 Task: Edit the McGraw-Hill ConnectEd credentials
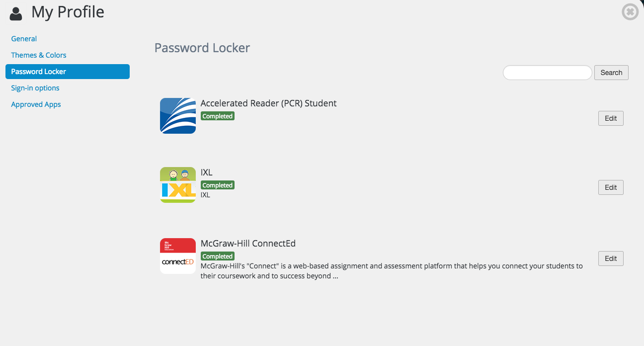pos(611,259)
